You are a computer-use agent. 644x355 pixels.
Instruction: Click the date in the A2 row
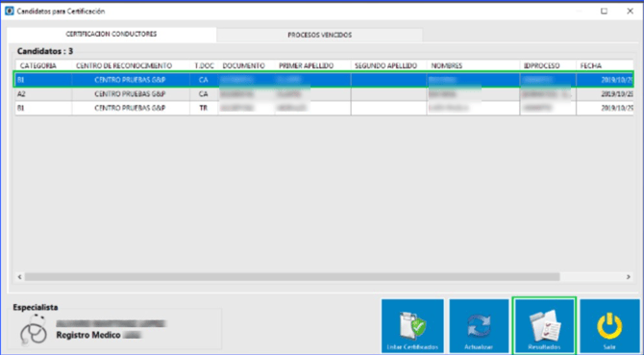pyautogui.click(x=617, y=94)
